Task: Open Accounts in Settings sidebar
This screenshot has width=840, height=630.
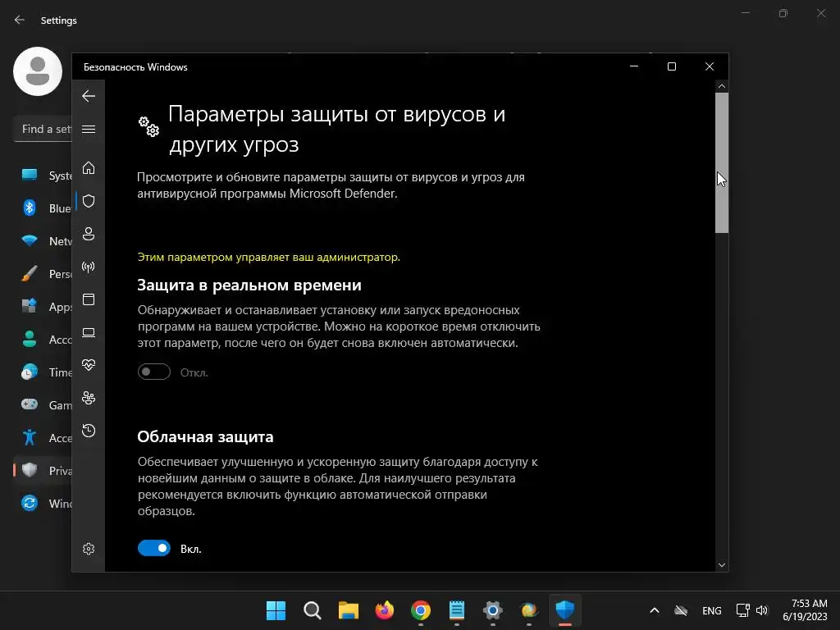Action: 43,339
